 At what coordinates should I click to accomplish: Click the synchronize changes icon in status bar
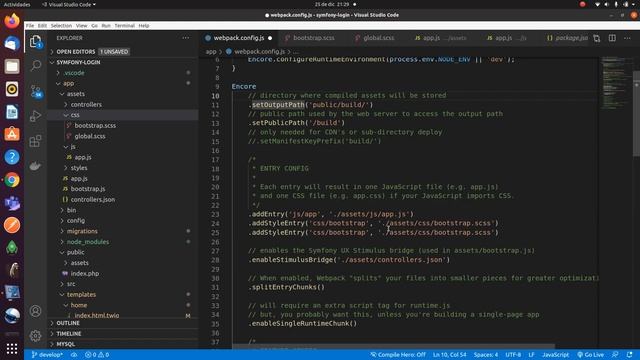74,355
